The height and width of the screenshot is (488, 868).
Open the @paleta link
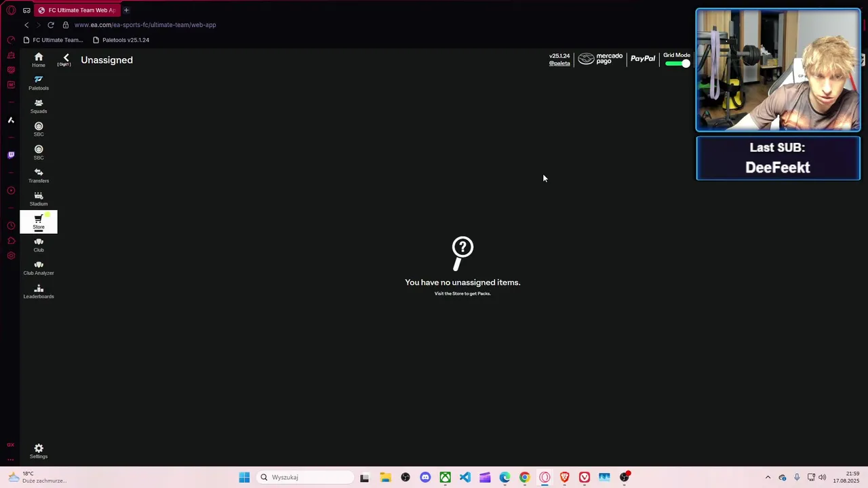click(559, 63)
